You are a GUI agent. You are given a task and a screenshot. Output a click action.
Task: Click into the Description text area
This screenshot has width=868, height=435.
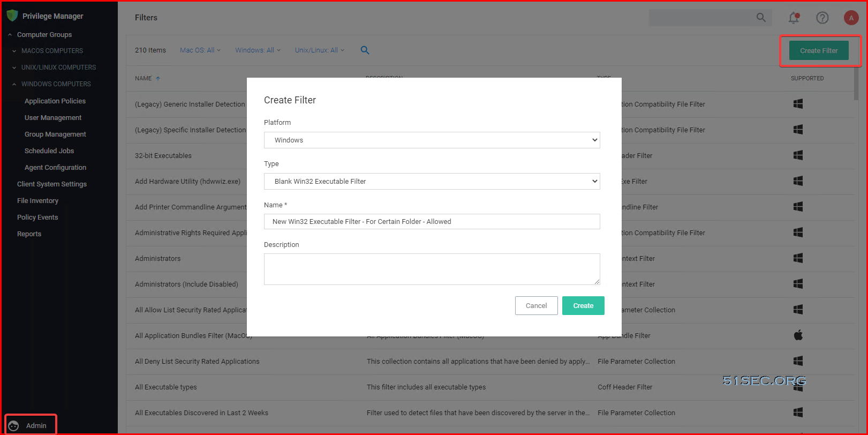(x=432, y=269)
